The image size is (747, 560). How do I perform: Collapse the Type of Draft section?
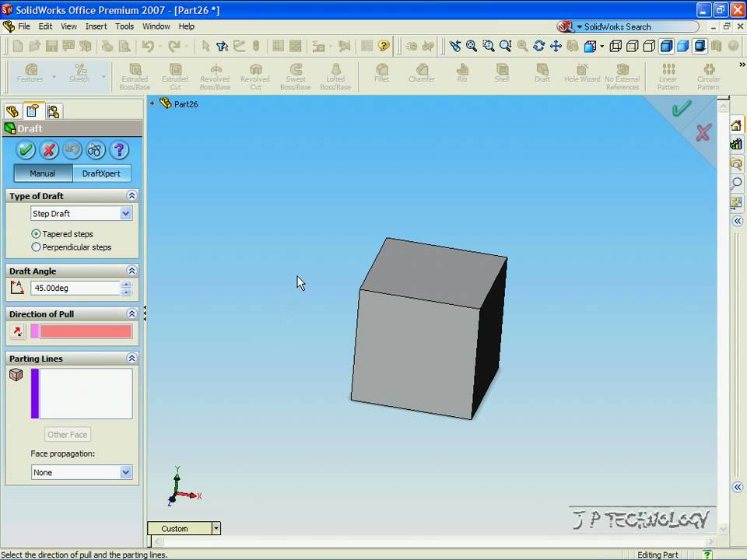coord(132,196)
